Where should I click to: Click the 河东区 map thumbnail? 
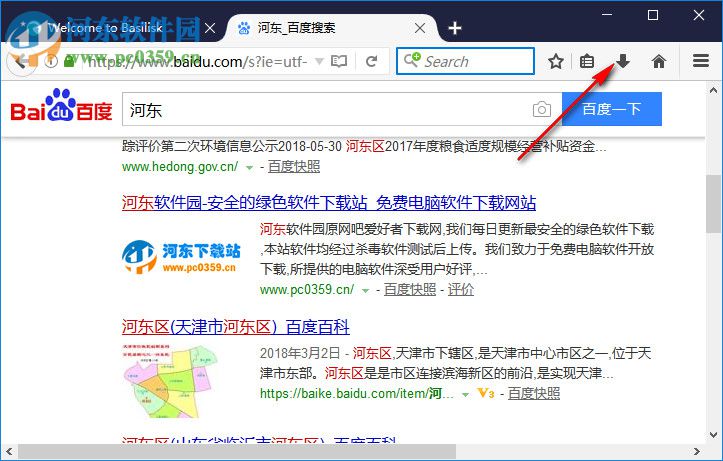click(x=170, y=381)
